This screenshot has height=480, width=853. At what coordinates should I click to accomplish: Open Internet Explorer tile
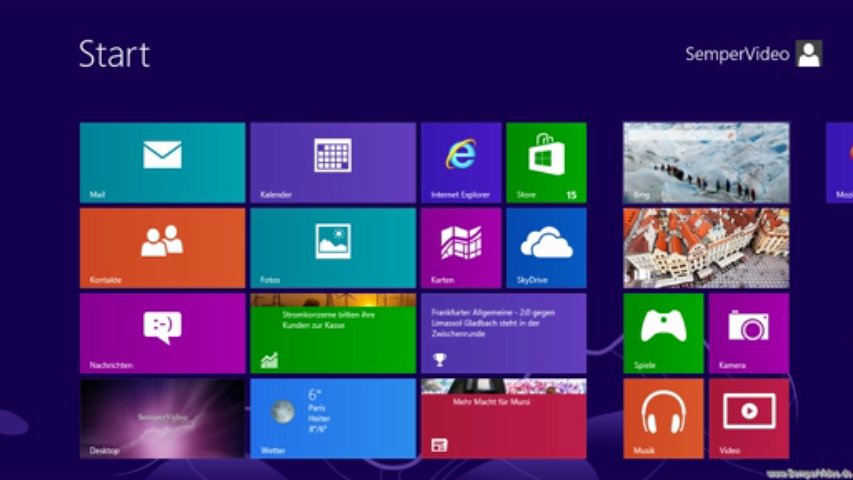[x=461, y=162]
